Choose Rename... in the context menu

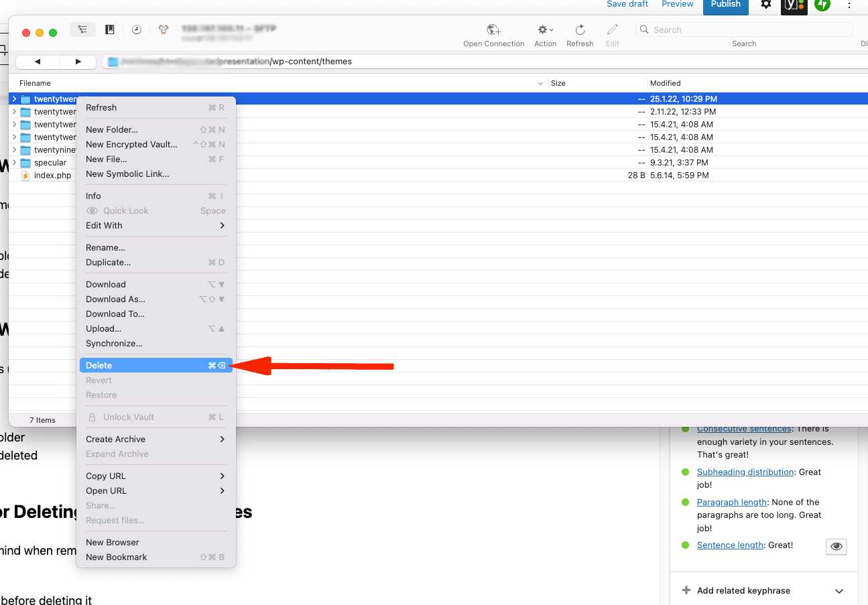point(105,247)
